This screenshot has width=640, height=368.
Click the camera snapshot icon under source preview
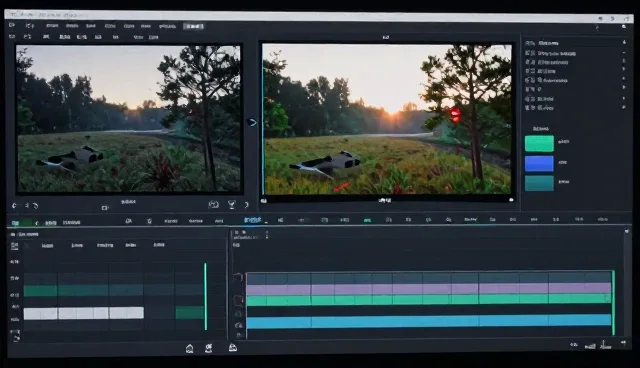(213, 204)
